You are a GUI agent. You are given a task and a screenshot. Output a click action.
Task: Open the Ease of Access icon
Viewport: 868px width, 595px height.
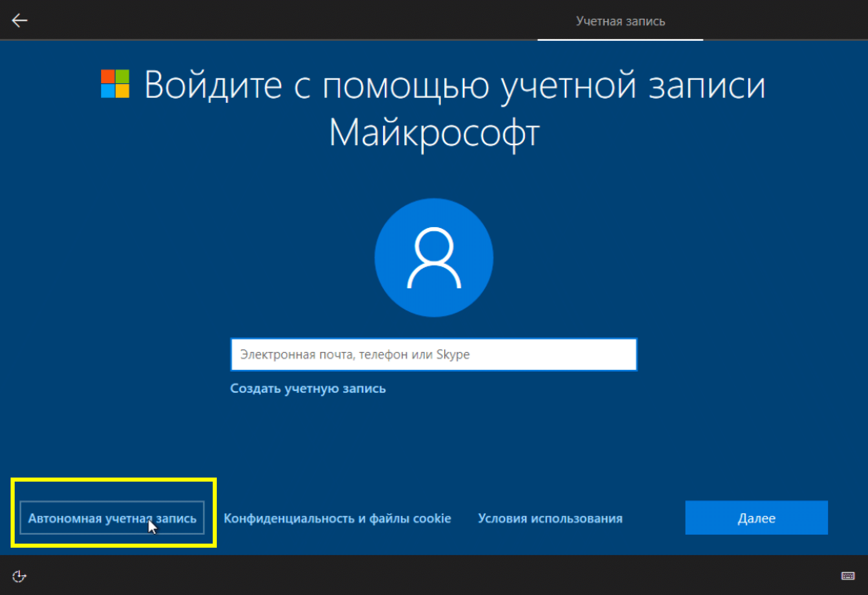click(x=19, y=576)
